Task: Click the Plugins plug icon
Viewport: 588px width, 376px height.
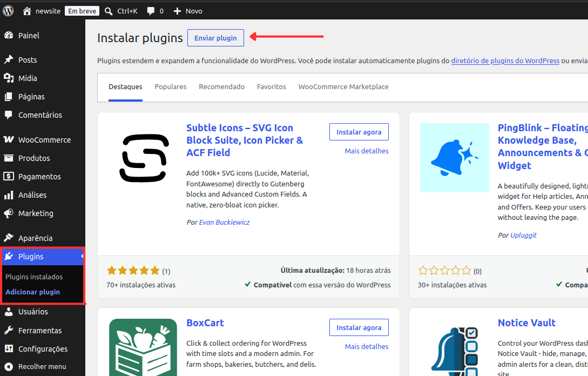Action: coord(9,256)
